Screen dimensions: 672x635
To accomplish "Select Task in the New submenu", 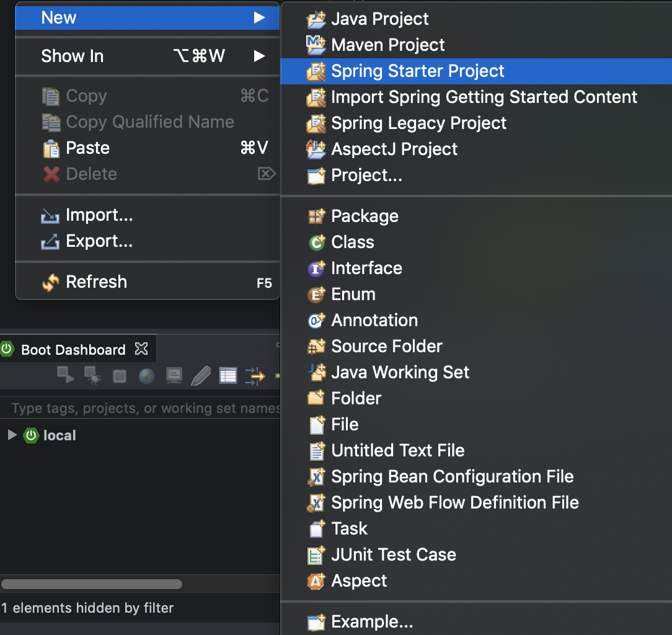I will point(476,529).
